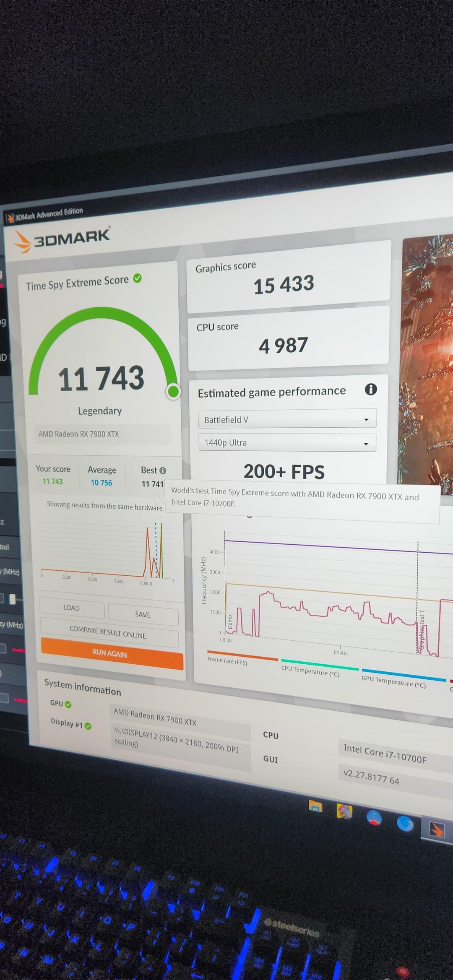
Task: Open File Explorer from the taskbar
Action: (x=315, y=806)
